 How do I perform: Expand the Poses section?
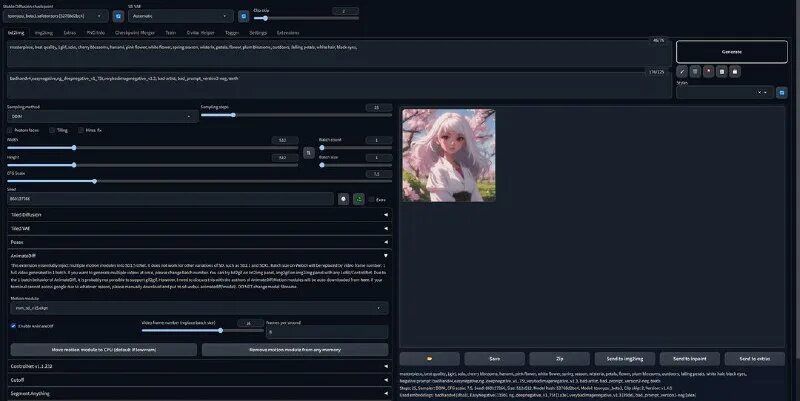(199, 242)
